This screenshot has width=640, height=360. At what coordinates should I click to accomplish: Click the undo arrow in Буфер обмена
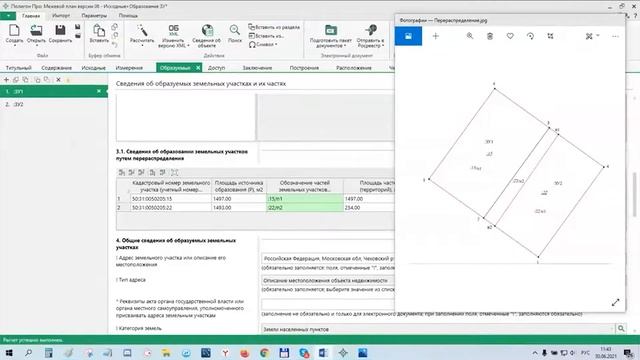(115, 45)
